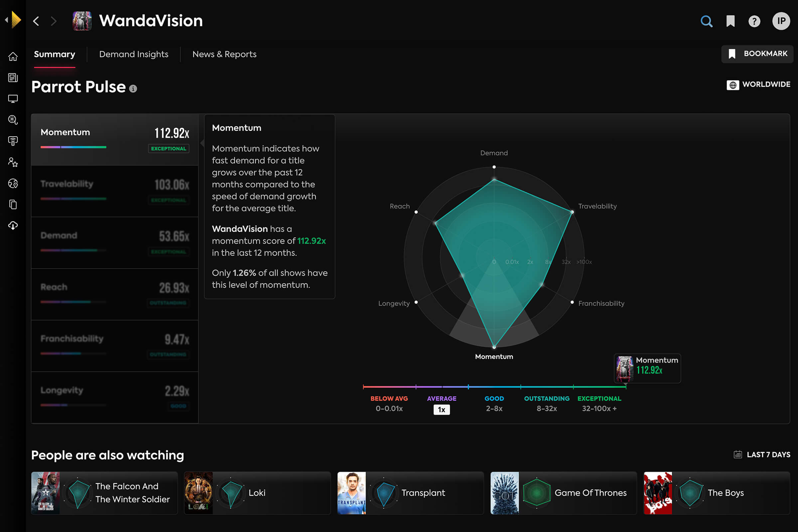Screen dimensions: 798x532
Task: Go back with the left chevron arrow
Action: tap(36, 21)
